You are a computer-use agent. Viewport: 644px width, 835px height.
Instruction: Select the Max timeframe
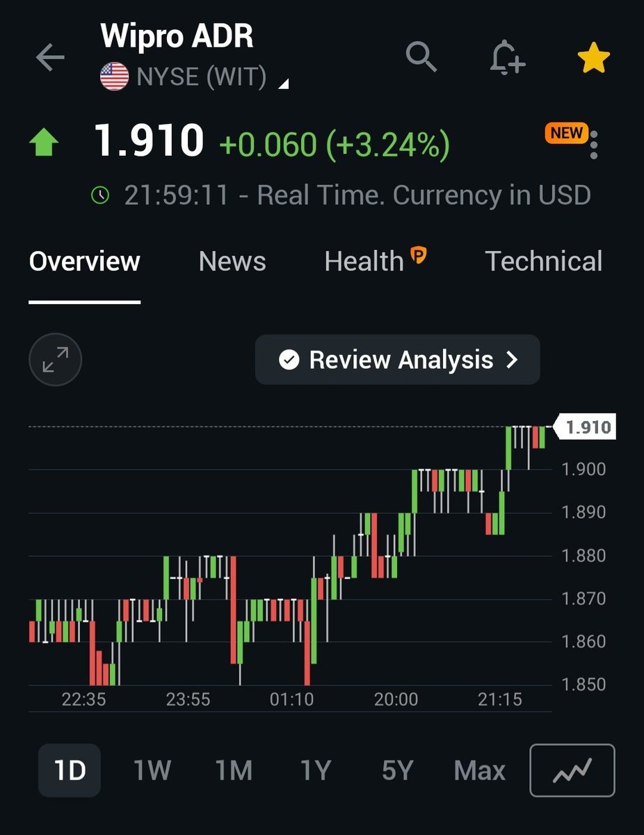point(480,770)
